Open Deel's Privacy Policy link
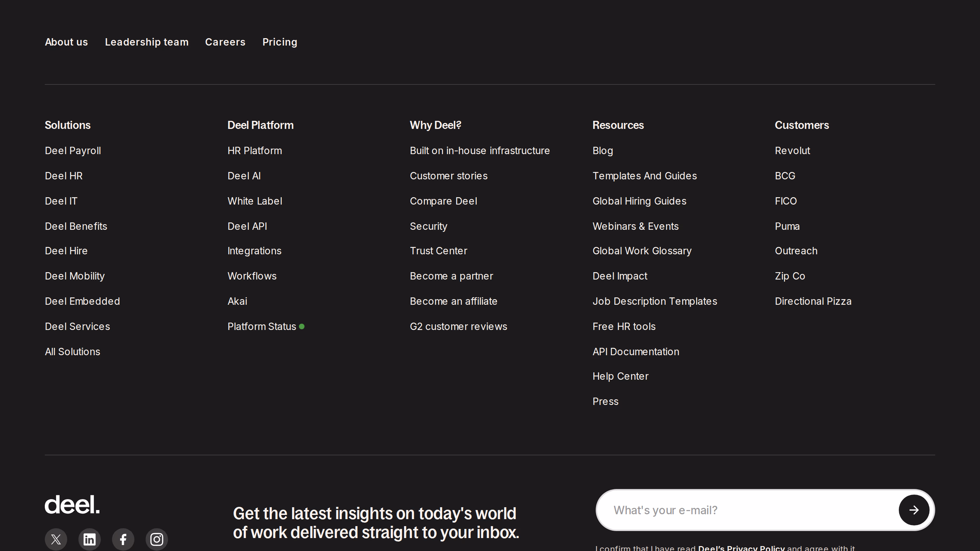 (741, 548)
